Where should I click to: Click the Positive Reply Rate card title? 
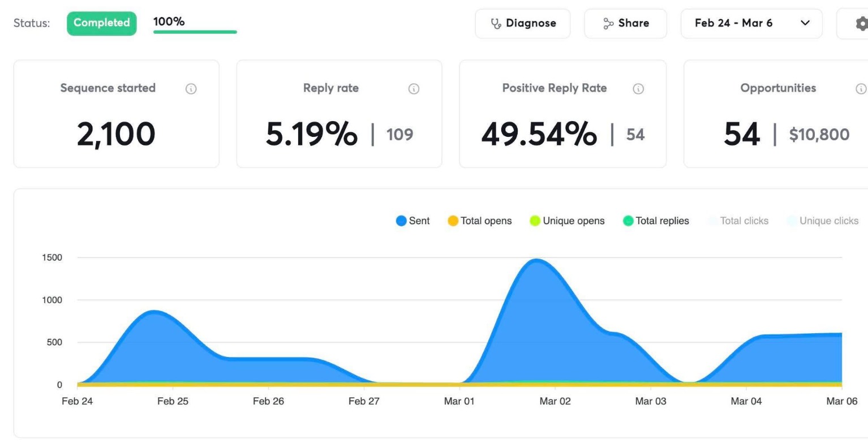click(555, 88)
